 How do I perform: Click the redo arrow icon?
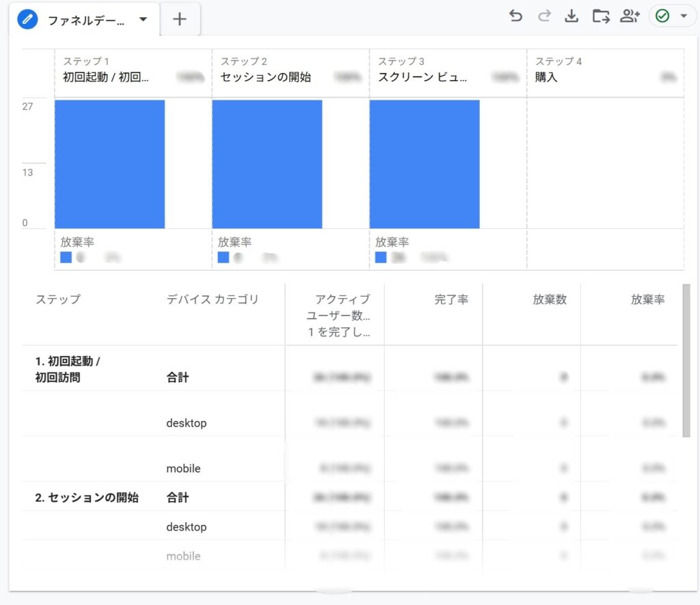(x=544, y=16)
